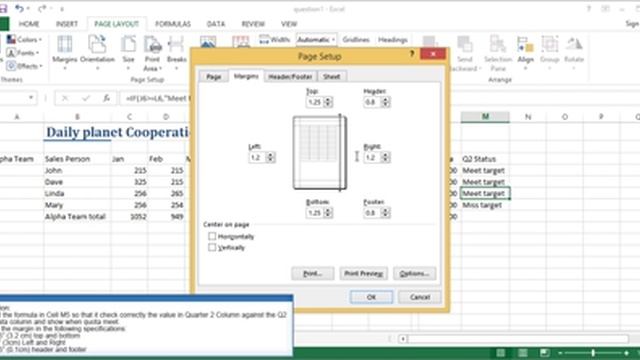Click the Effects theme icon

point(11,66)
